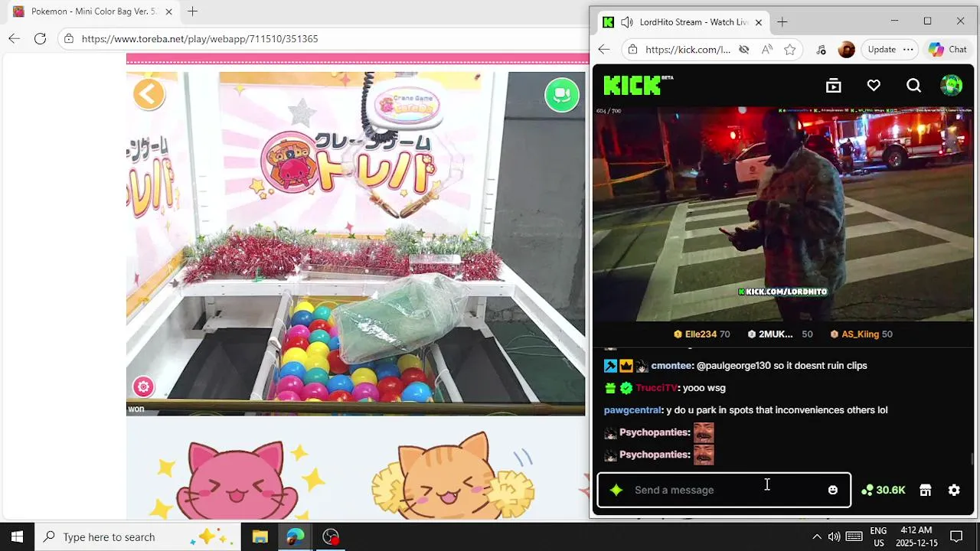
Task: Select top gifter AS_Kiing
Action: (861, 334)
